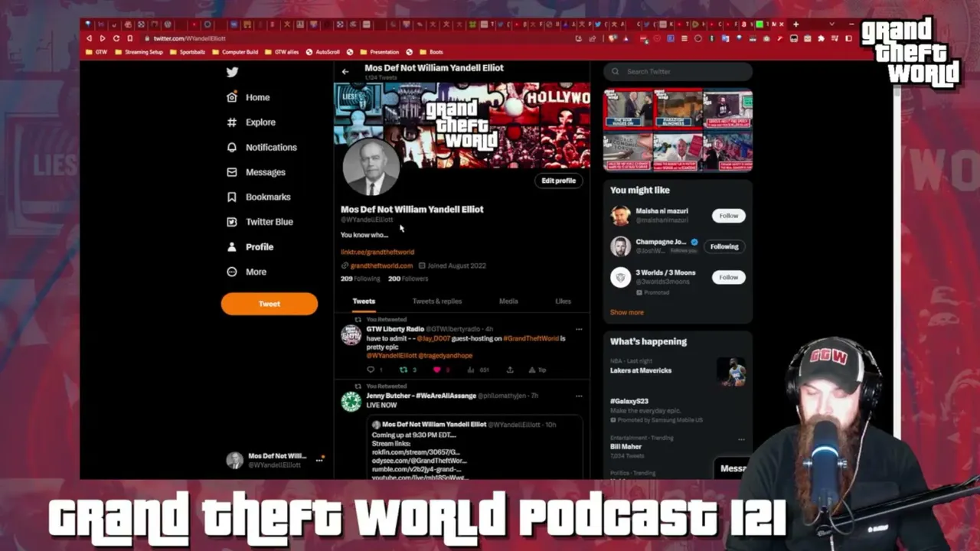The height and width of the screenshot is (551, 980).
Task: Open the profile avatar photo
Action: point(371,167)
